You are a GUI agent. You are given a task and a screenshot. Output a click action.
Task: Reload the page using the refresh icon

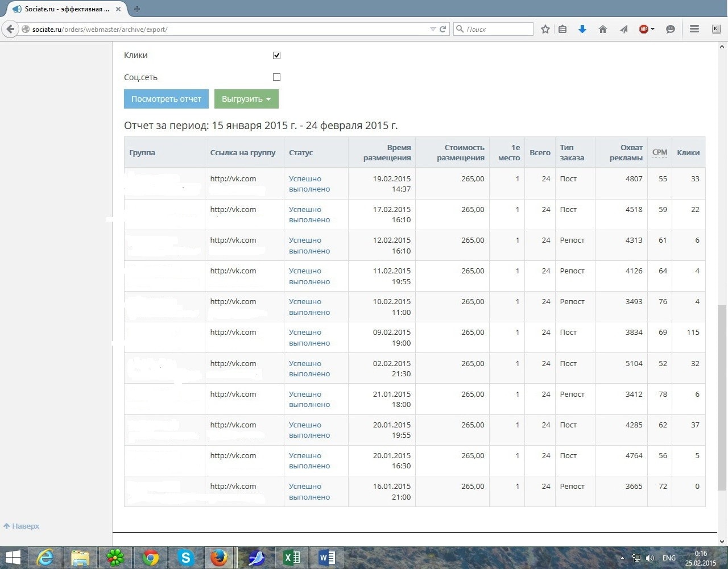(x=442, y=29)
